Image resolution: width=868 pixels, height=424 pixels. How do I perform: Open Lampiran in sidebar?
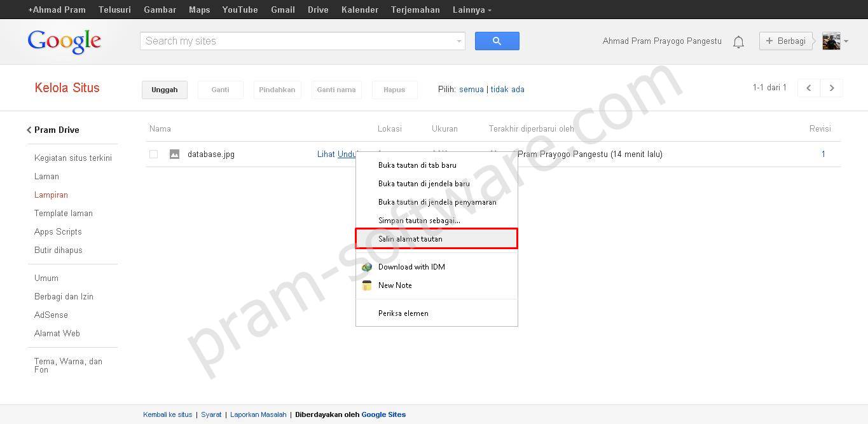tap(51, 195)
